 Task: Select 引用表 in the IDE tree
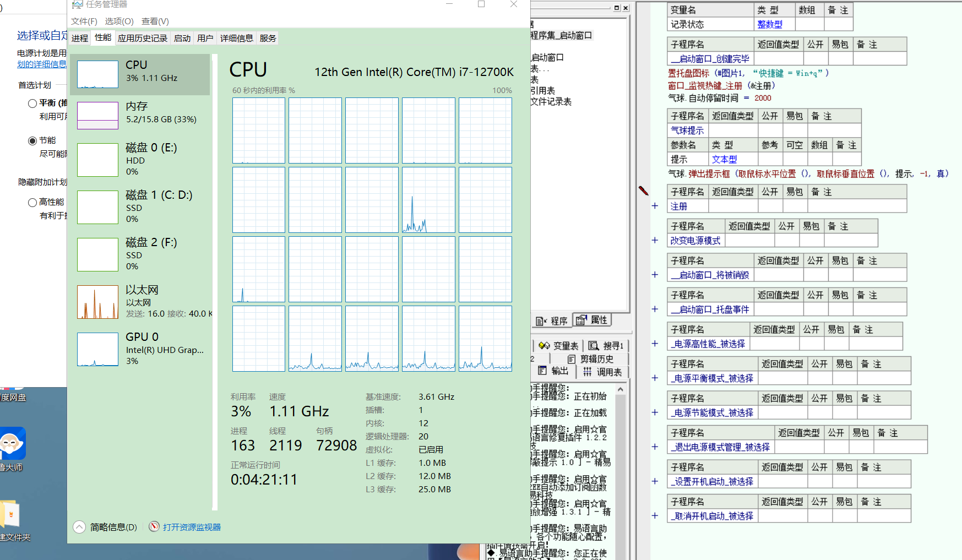pos(543,90)
